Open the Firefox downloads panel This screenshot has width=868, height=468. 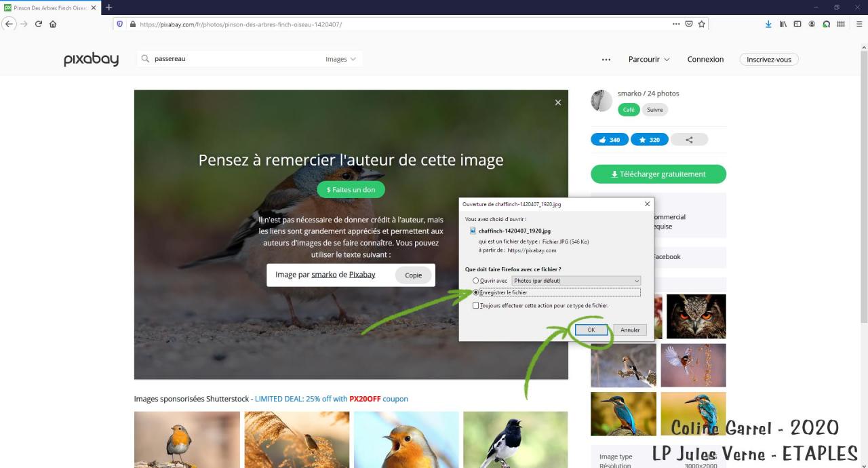[x=768, y=24]
